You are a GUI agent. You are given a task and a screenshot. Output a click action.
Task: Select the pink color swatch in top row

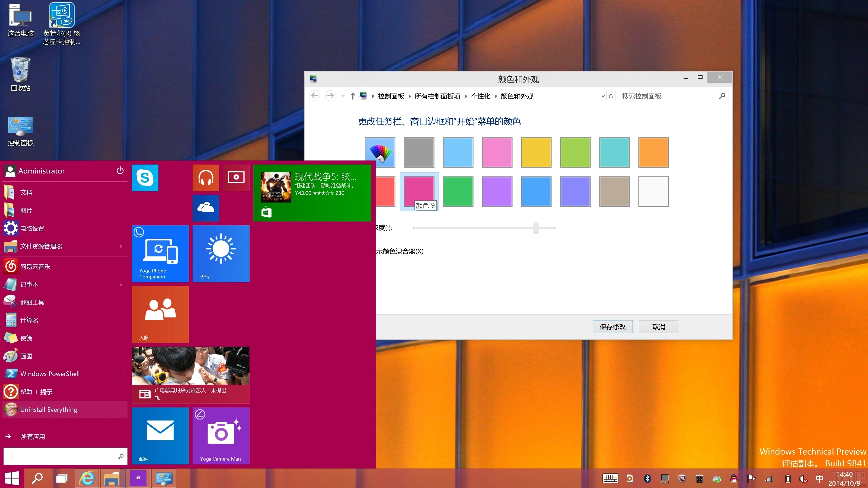(497, 152)
